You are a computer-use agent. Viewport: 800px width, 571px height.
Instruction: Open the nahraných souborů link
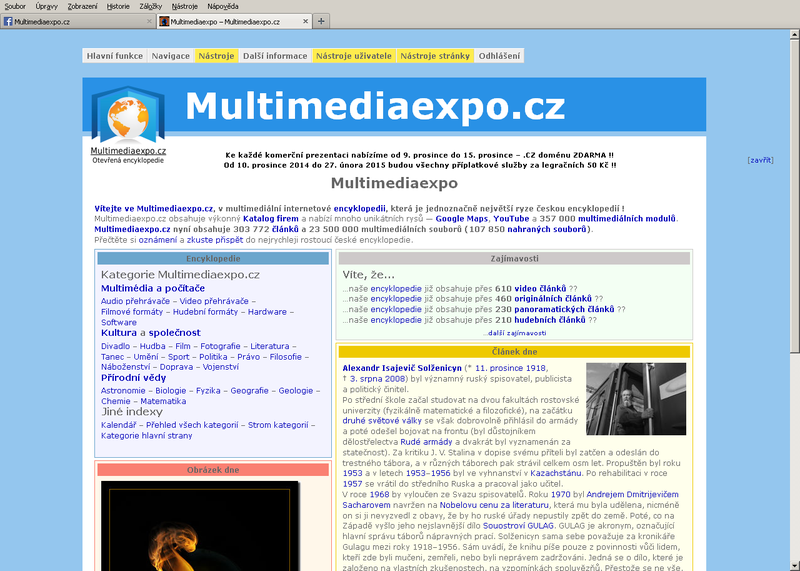click(547, 230)
